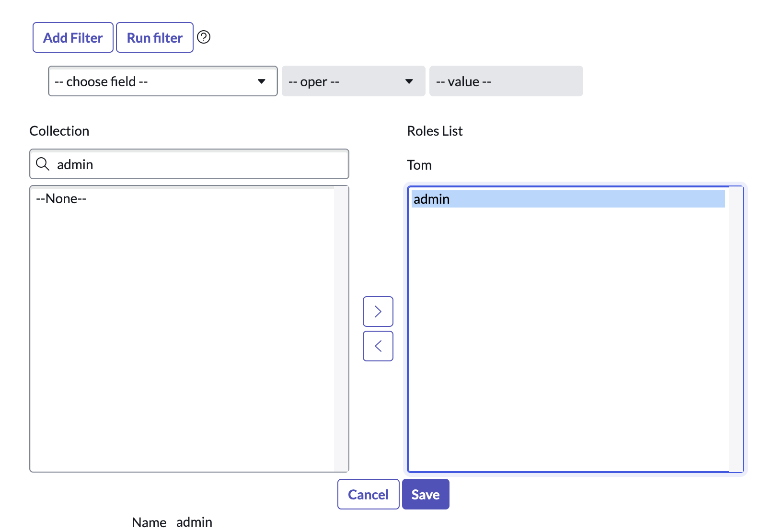The height and width of the screenshot is (532, 761).
Task: Save the roles list
Action: [426, 494]
